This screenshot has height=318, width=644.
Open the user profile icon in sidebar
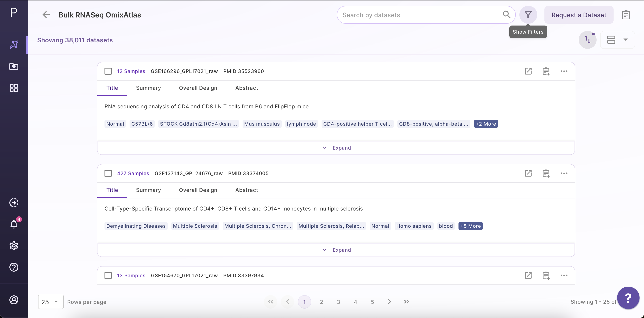click(14, 300)
